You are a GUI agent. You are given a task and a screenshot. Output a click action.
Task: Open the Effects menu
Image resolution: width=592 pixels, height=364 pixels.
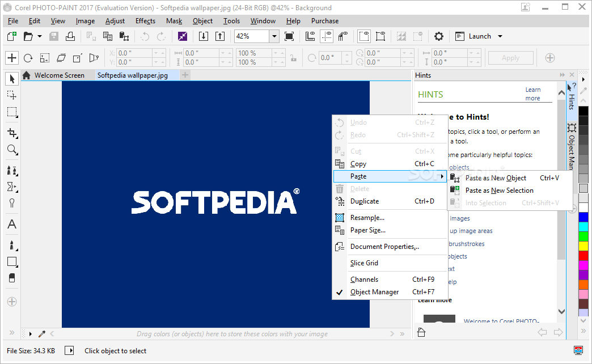[x=145, y=21]
